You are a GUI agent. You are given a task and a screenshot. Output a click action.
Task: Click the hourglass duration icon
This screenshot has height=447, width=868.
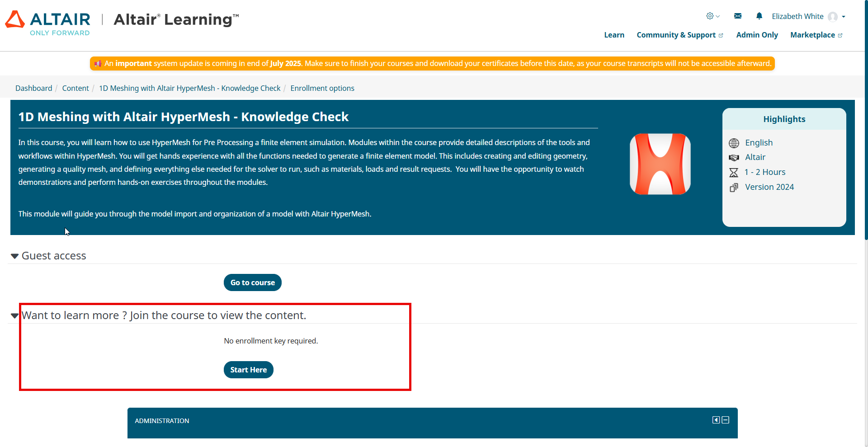pyautogui.click(x=734, y=173)
